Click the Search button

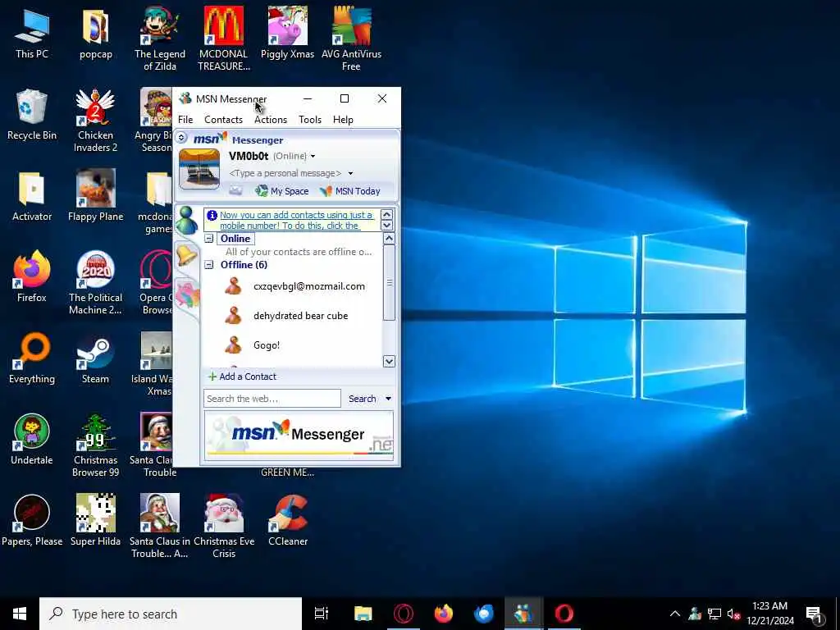[x=362, y=399]
